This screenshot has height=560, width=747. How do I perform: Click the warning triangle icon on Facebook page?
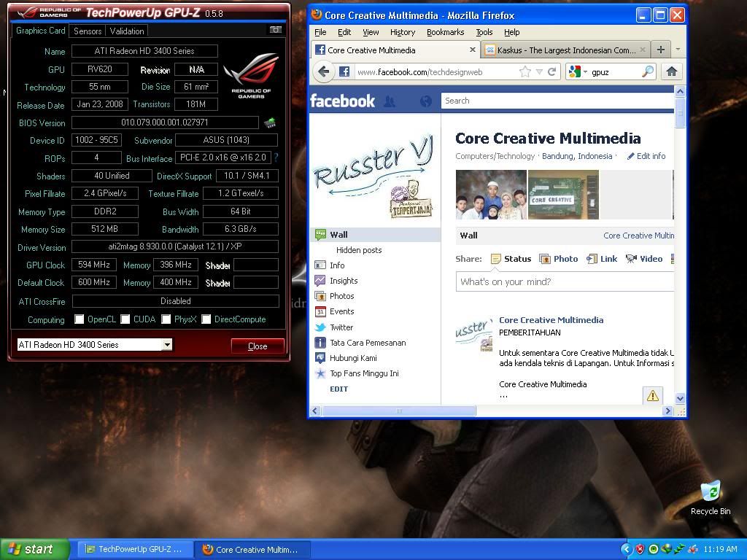(x=653, y=395)
